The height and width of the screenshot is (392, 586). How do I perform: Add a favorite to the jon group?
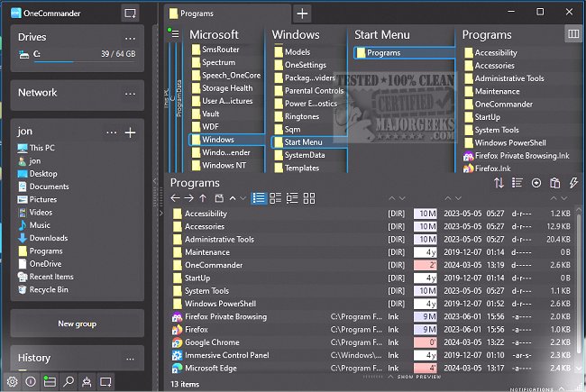coord(130,132)
